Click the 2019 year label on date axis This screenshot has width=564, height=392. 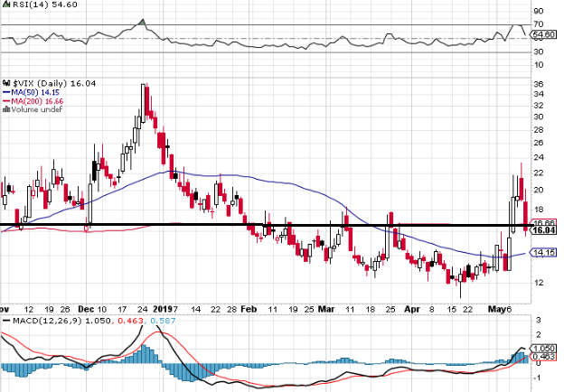tap(162, 309)
